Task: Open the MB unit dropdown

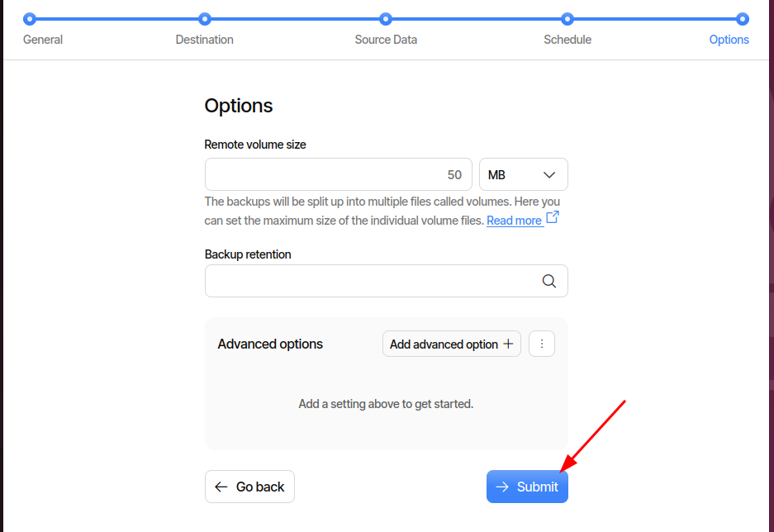Action: click(523, 174)
